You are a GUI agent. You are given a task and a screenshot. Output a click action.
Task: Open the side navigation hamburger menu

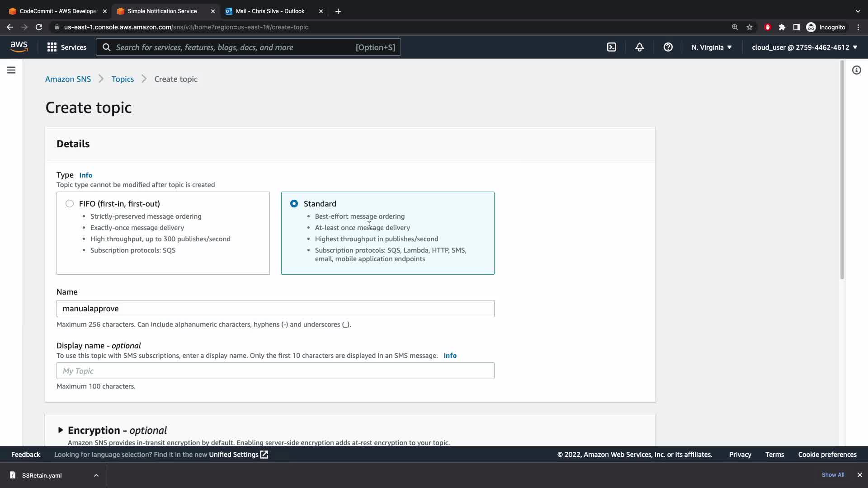11,70
